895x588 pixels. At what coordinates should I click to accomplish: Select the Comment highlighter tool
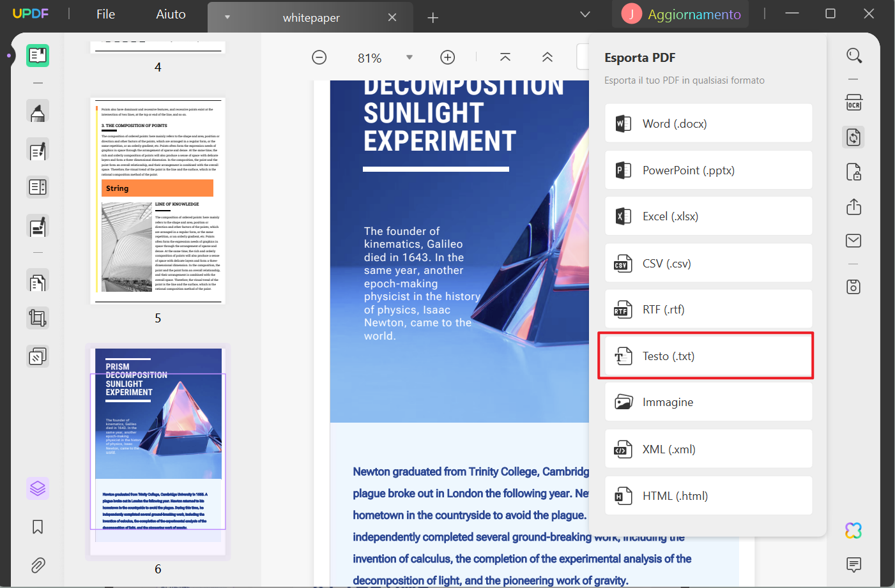(38, 112)
